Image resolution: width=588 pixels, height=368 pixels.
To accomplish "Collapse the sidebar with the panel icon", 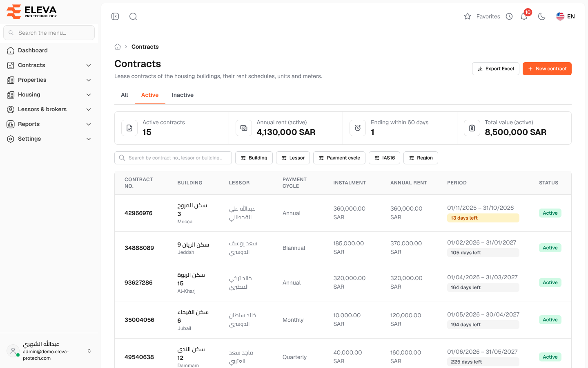I will [x=115, y=16].
